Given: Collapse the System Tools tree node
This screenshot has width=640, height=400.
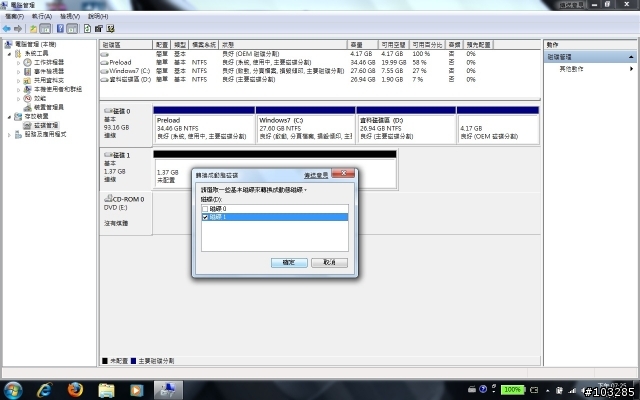Looking at the screenshot, I should (x=9, y=53).
